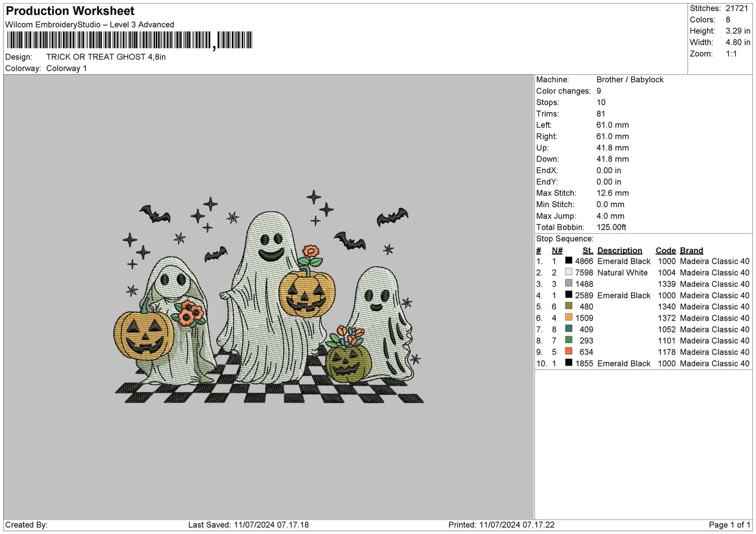Click the Zoom value 1:1
This screenshot has height=534, width=756.
click(x=731, y=54)
